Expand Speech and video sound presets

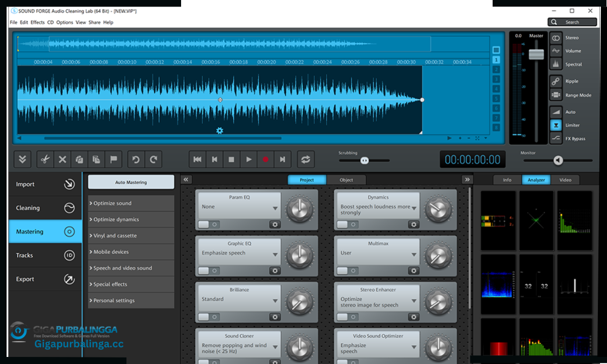131,268
